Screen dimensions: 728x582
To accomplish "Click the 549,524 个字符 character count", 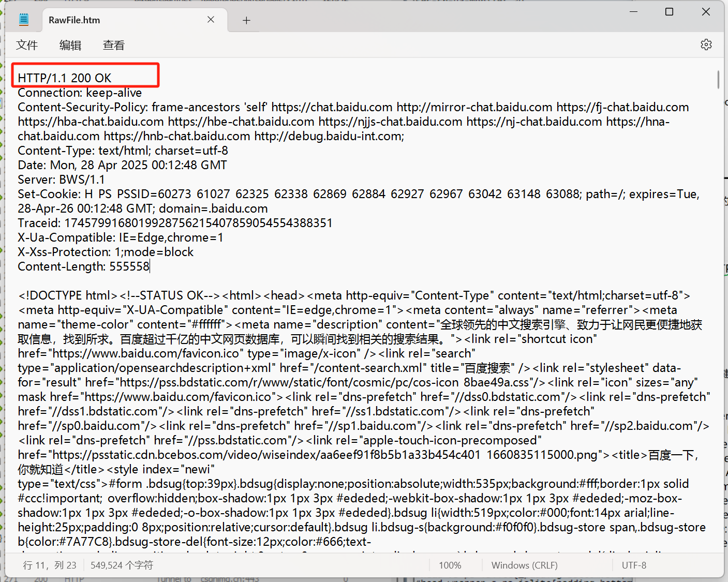I will [x=122, y=565].
